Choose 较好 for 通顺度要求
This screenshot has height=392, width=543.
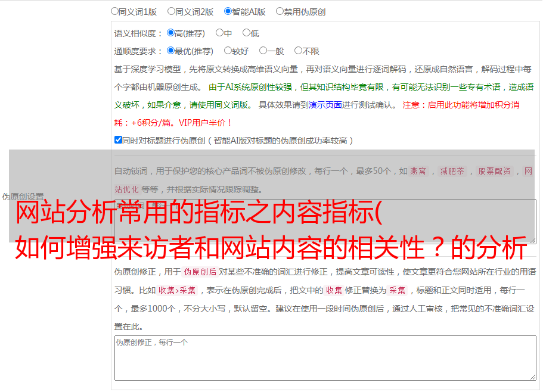tap(228, 51)
